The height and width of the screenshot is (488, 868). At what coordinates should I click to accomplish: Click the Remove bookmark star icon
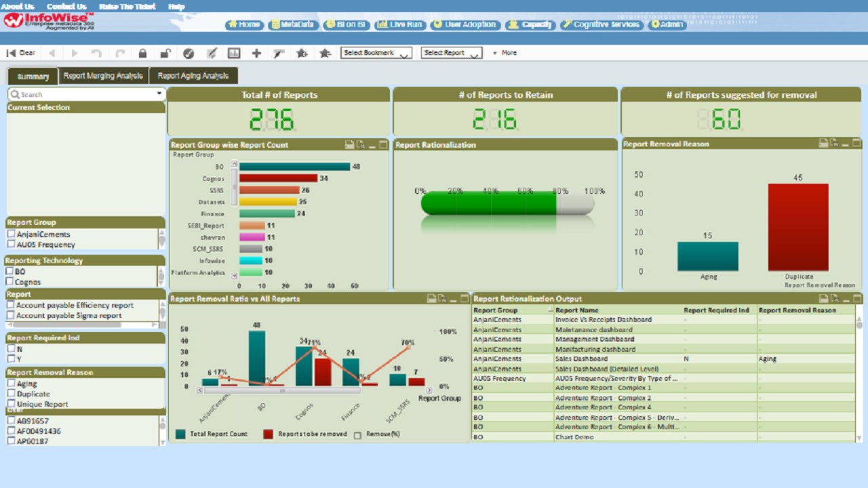[x=325, y=53]
